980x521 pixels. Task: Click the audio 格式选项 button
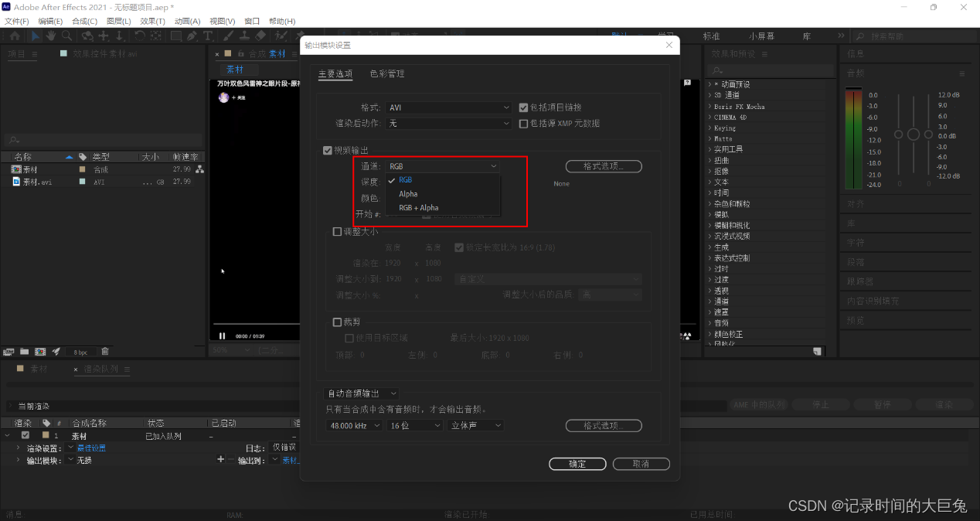(x=604, y=425)
